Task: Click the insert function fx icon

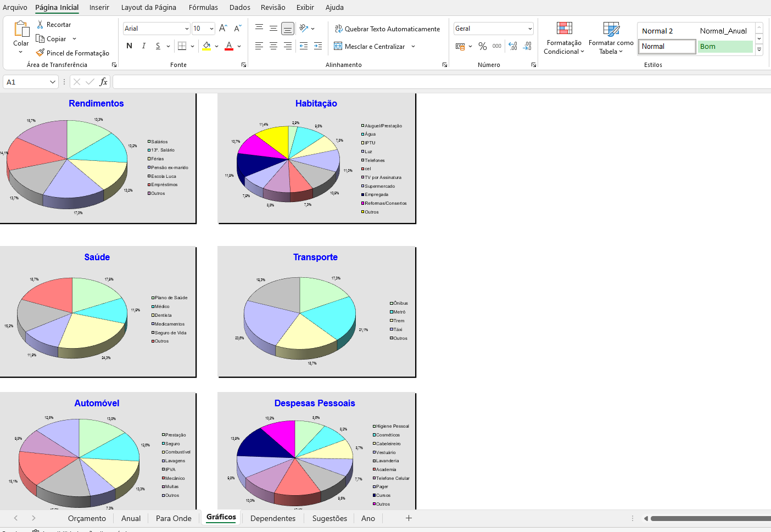Action: tap(103, 82)
